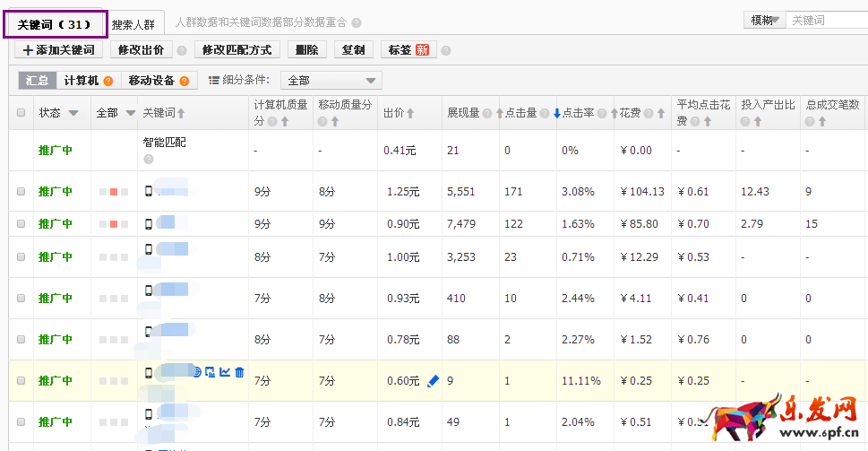Click the blue pencil to edit 0.60元 bid
The image size is (868, 451).
pos(434,381)
